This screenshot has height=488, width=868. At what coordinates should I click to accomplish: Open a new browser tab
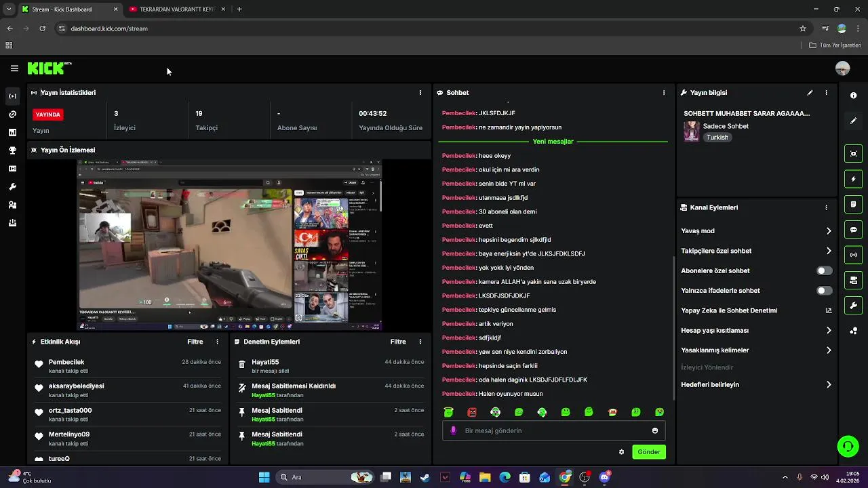(x=239, y=9)
